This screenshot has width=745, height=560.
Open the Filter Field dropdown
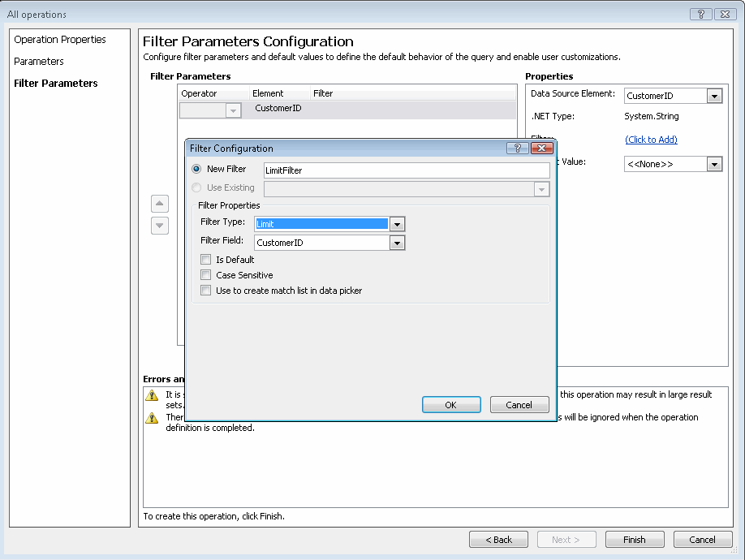pos(397,243)
